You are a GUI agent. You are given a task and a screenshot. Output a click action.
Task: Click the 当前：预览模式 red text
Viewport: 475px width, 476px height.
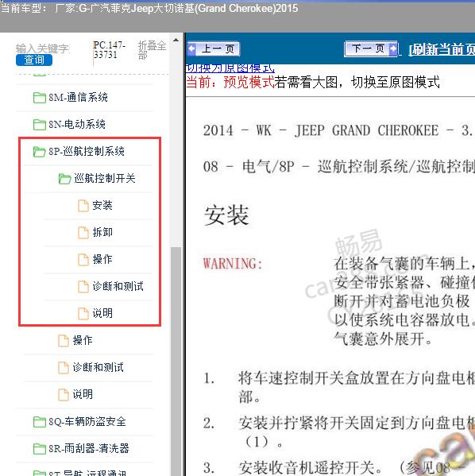click(x=230, y=83)
